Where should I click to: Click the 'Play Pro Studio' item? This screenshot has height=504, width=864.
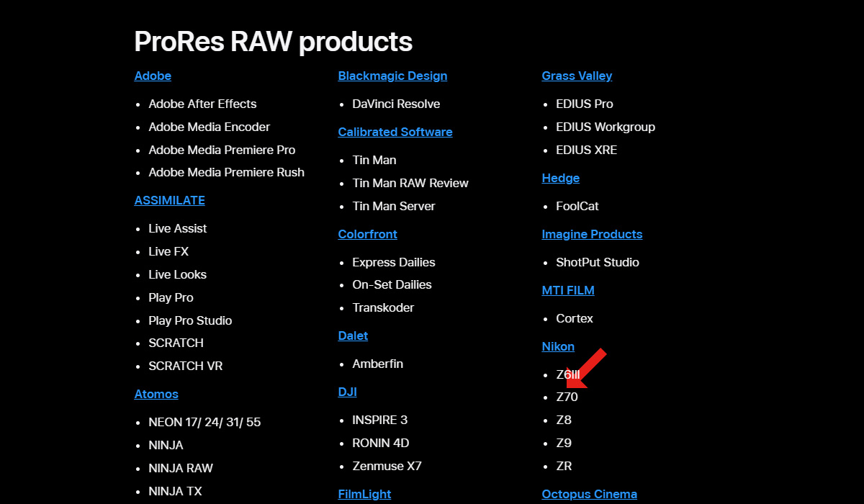pyautogui.click(x=190, y=320)
